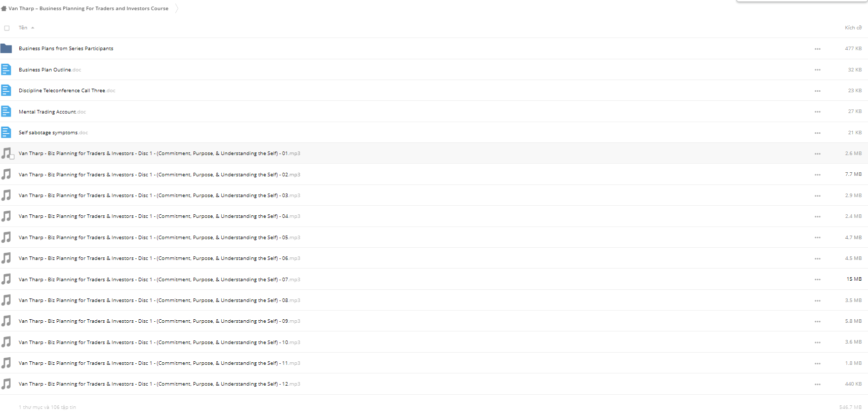Open Van Tharp Disc 1 - 08.mp3
Viewport: 868px width, 415px height.
coord(159,300)
